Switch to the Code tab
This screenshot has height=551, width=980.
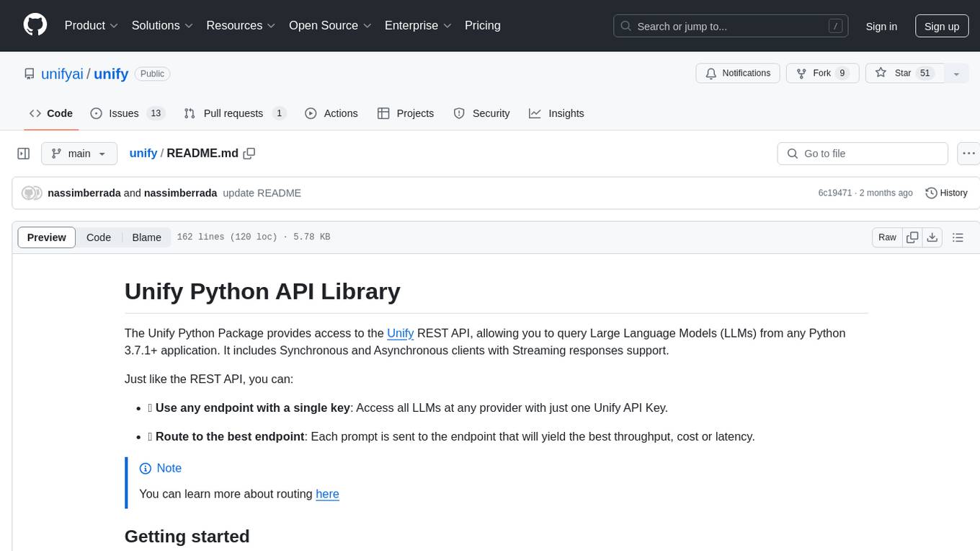(x=51, y=113)
